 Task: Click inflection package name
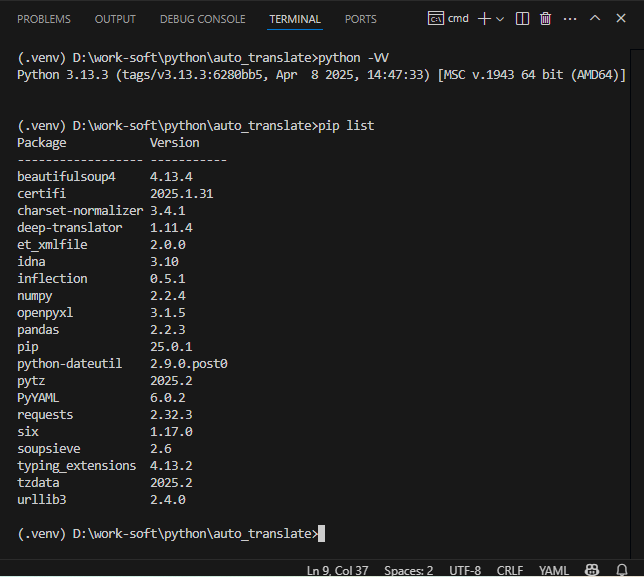pyautogui.click(x=52, y=278)
